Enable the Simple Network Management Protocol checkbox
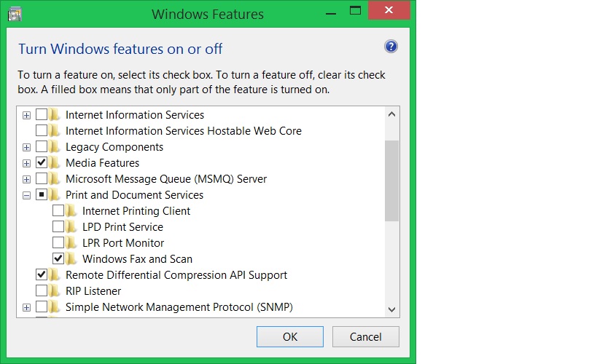This screenshot has height=364, width=597. tap(42, 306)
